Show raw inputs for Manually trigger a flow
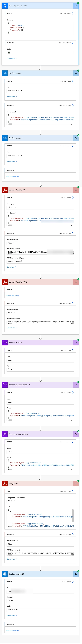 click(66, 13)
